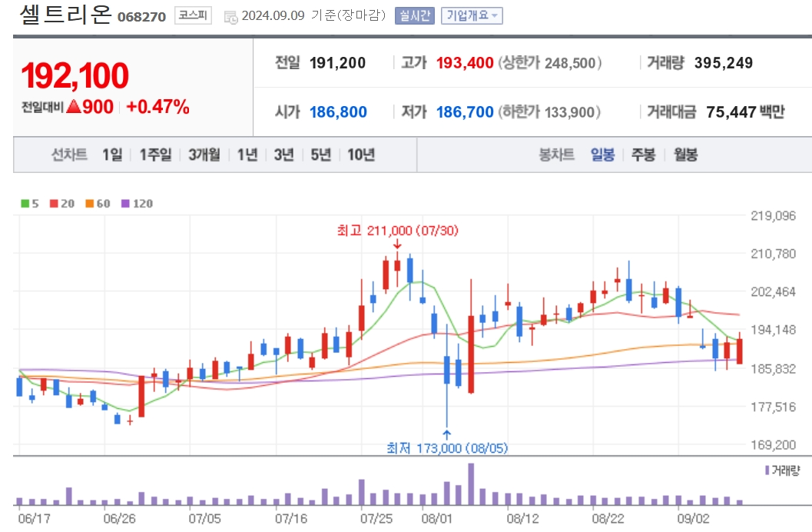Click the +0.47% change rate
812x532 pixels.
[x=158, y=107]
